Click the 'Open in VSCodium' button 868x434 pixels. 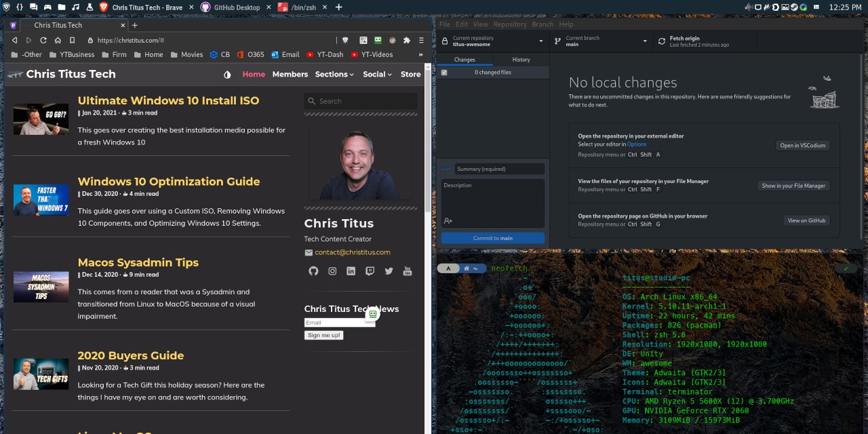pyautogui.click(x=802, y=145)
